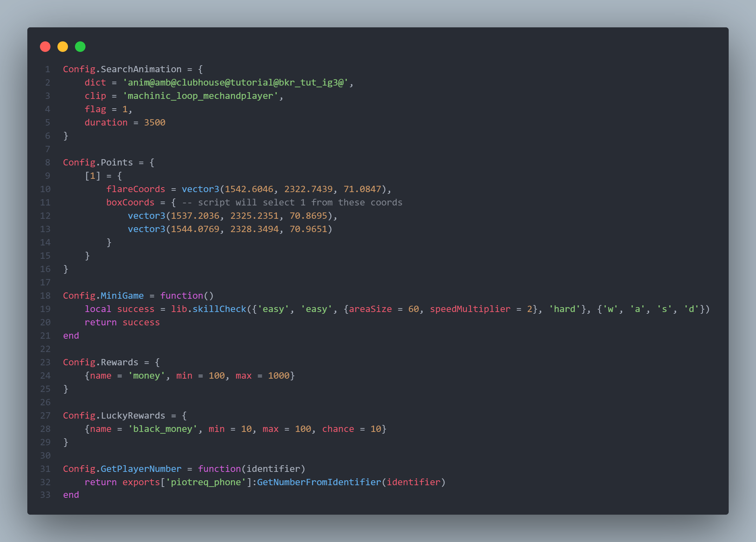756x542 pixels.
Task: Click the flareCoords property name
Action: coord(136,189)
